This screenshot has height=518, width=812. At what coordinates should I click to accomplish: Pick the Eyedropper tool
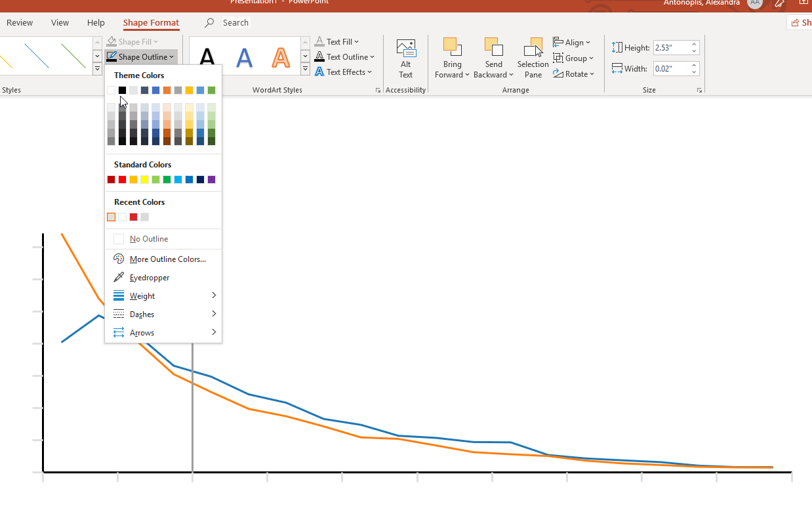(x=150, y=278)
